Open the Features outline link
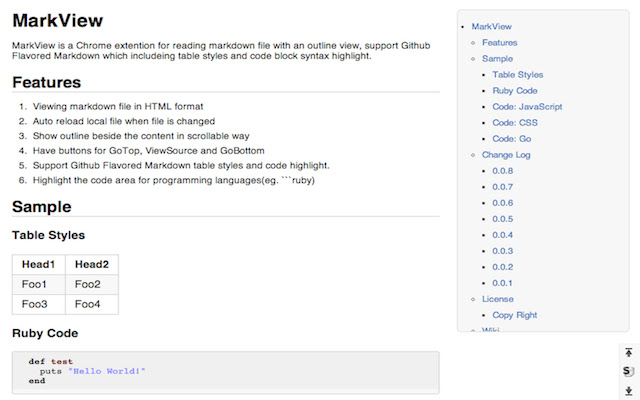Screen dimensions: 640x400 point(499,43)
